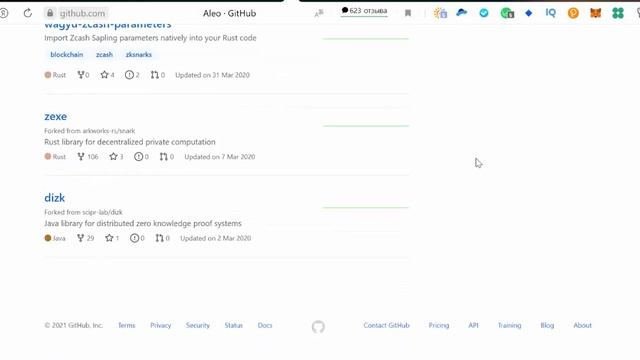View the 106 forks of zexe
The width and height of the screenshot is (640, 360).
(88, 157)
